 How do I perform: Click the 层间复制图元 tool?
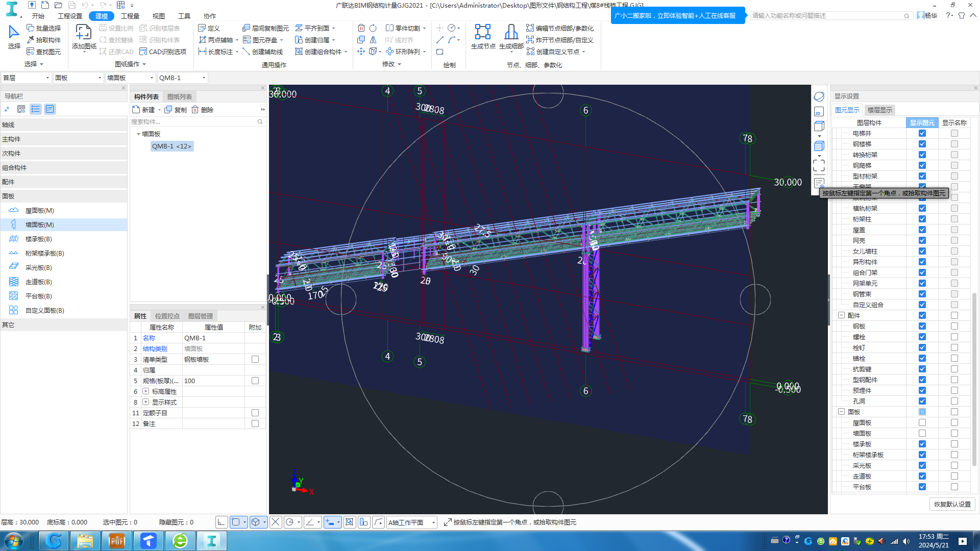click(265, 28)
